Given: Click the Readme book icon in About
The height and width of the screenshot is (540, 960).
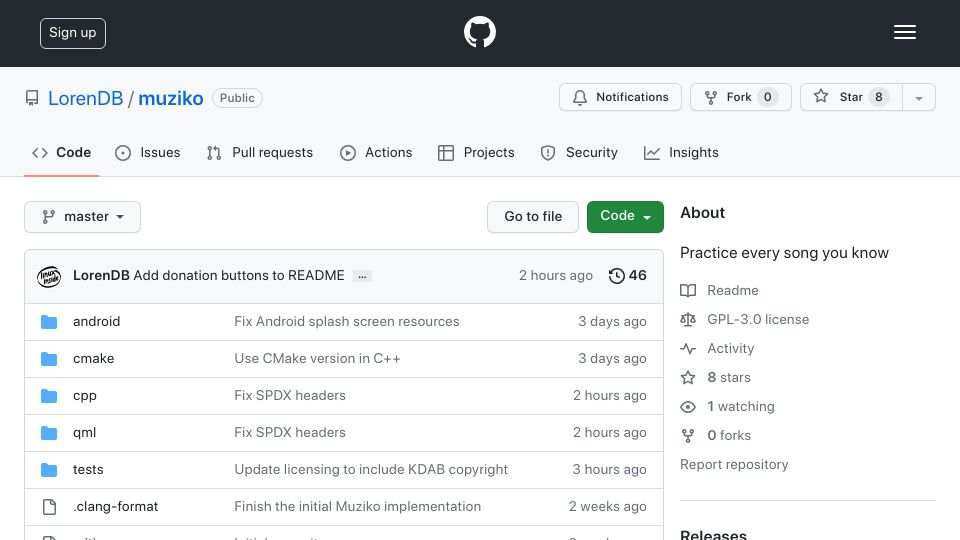Looking at the screenshot, I should pos(688,290).
